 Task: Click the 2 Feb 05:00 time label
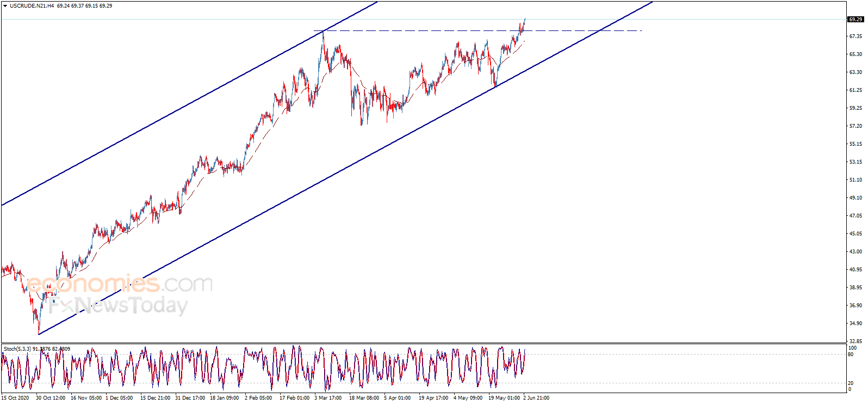[x=258, y=398]
